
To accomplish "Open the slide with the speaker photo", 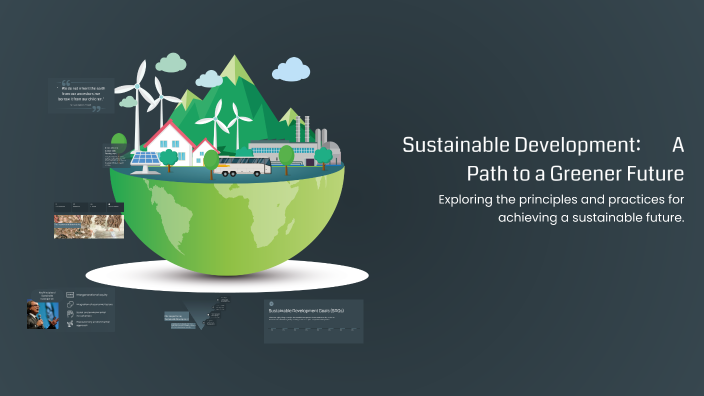I will 70,310.
